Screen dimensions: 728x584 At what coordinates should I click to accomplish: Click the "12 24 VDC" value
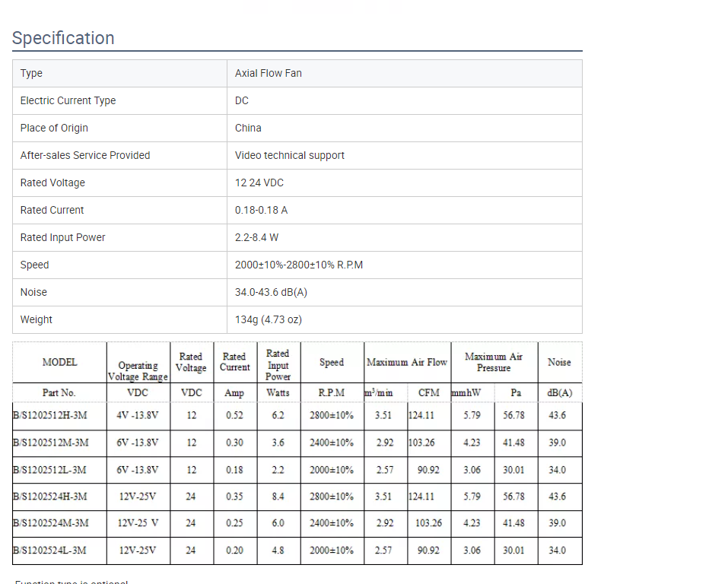click(259, 183)
